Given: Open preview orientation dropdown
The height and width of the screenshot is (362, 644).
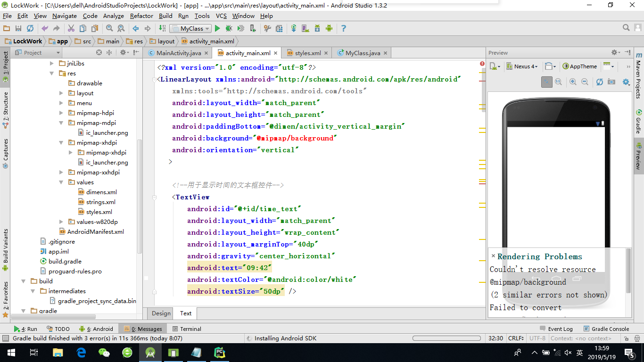Looking at the screenshot, I should pos(550,66).
